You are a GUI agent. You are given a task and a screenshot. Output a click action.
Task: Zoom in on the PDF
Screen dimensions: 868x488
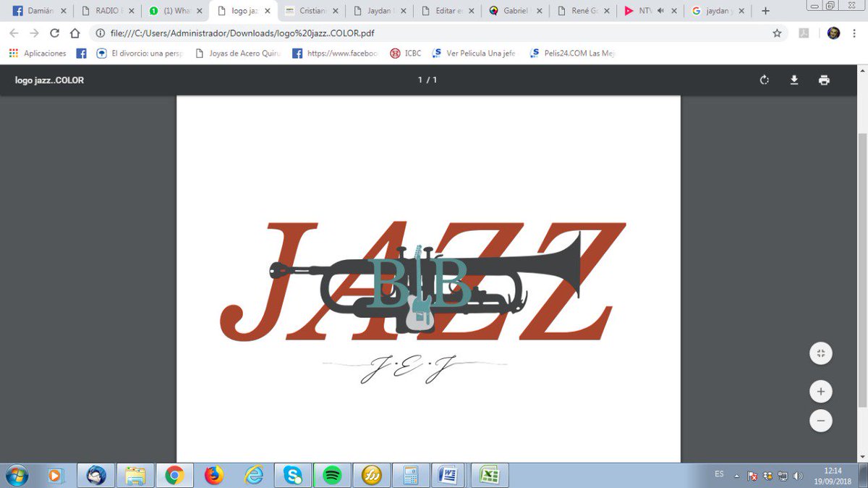(821, 392)
